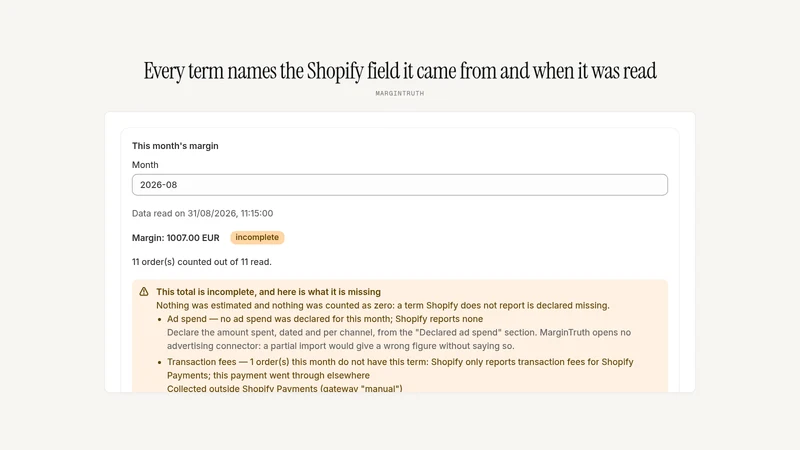800x450 pixels.
Task: Click the "Every term names the Shopify field" headline
Action: click(399, 71)
